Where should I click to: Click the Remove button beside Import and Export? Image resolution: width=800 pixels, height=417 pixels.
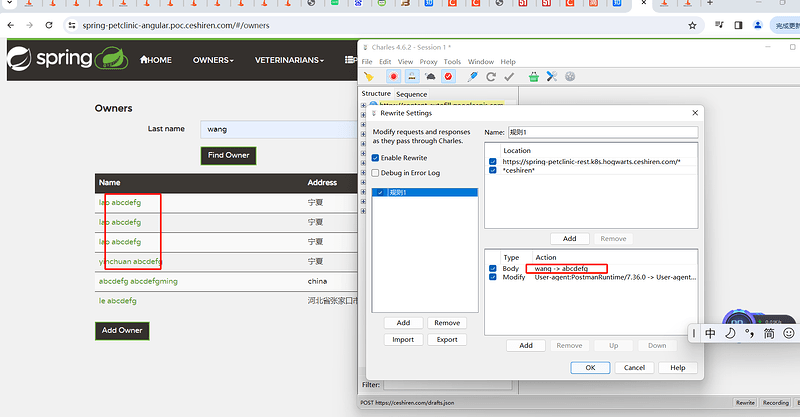coord(447,323)
